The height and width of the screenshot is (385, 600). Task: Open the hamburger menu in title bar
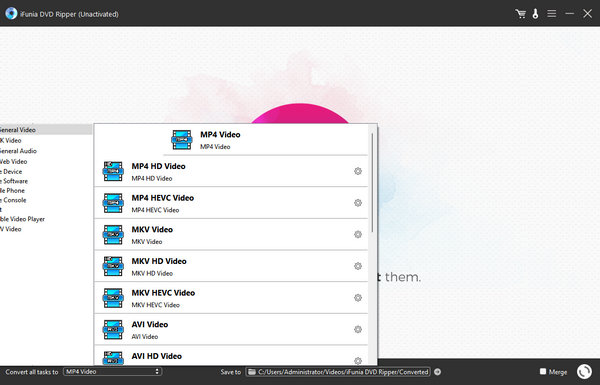pos(551,14)
